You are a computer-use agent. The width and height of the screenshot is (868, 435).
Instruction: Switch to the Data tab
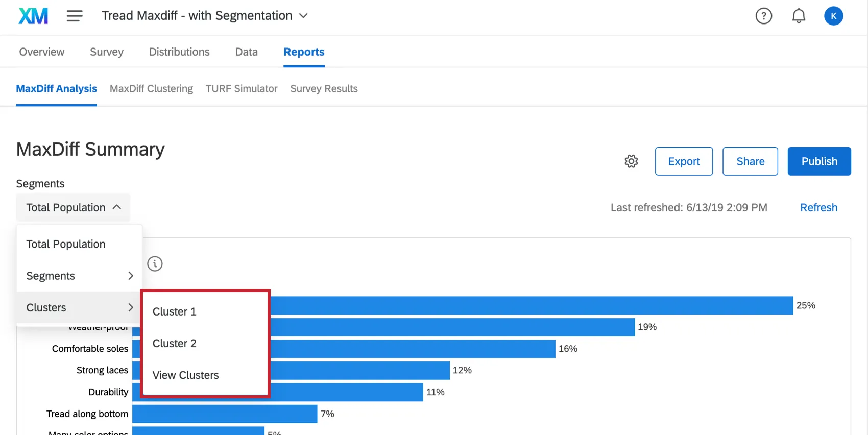pyautogui.click(x=246, y=52)
